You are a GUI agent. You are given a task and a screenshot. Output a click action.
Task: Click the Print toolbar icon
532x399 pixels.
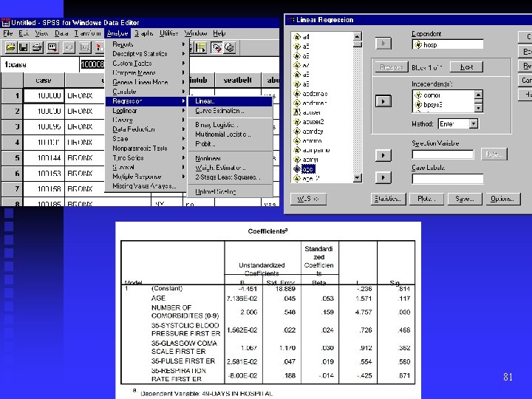click(37, 48)
